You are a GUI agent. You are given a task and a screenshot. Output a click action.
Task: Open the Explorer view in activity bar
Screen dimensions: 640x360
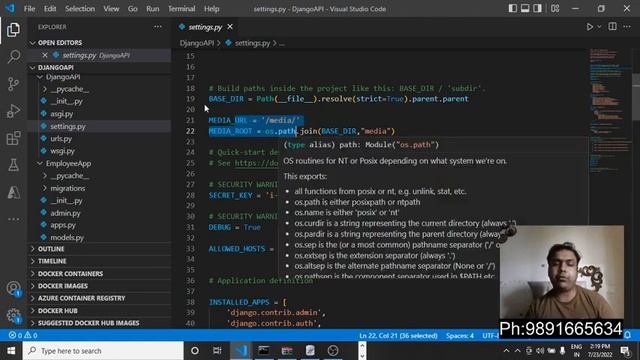click(x=13, y=30)
